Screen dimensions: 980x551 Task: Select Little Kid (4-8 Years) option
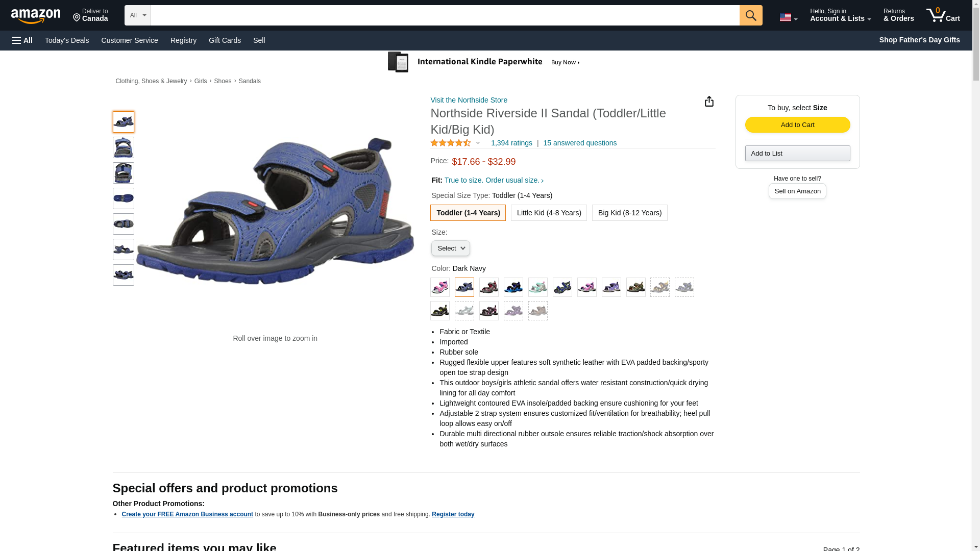pyautogui.click(x=549, y=213)
